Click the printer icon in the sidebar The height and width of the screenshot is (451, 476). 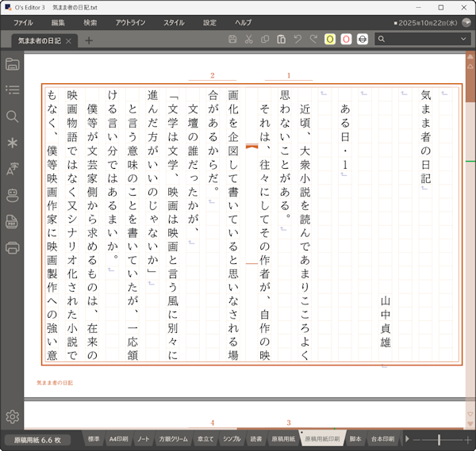pyautogui.click(x=12, y=247)
